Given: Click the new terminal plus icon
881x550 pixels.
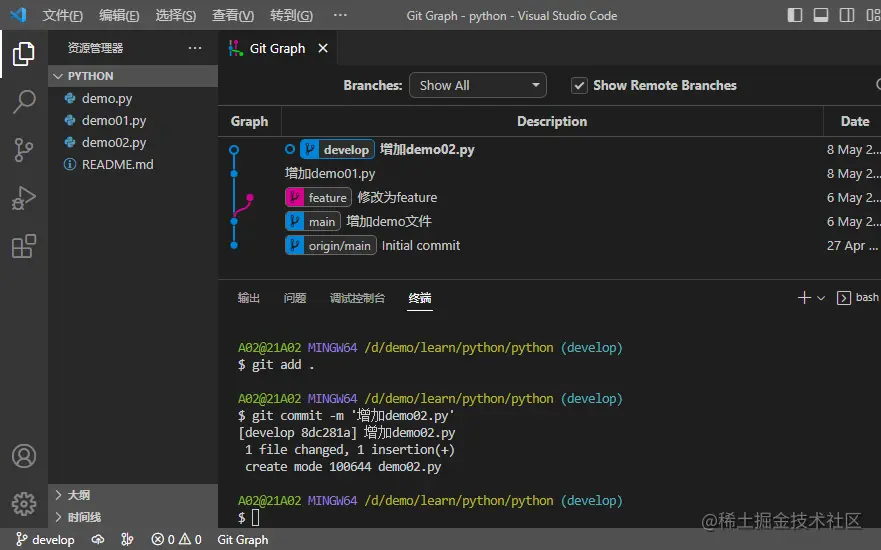Looking at the screenshot, I should (x=804, y=298).
